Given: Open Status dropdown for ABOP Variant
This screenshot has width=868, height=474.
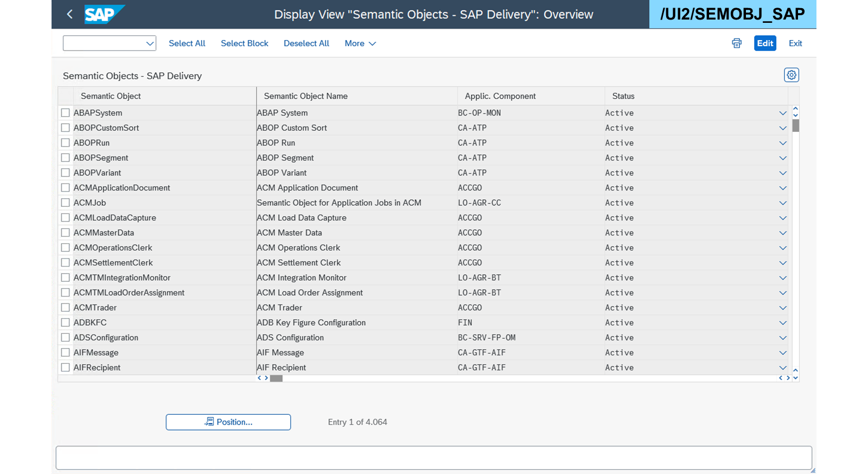Looking at the screenshot, I should pos(782,173).
